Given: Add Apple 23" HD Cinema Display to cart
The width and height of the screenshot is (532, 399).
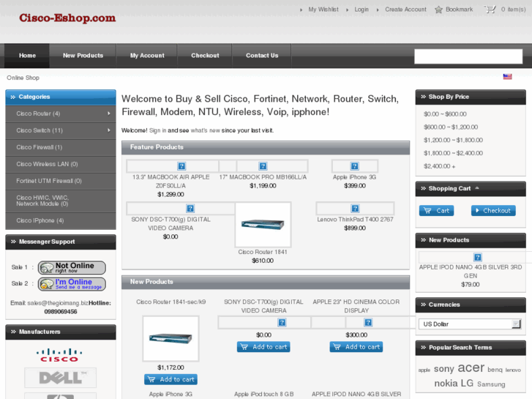Looking at the screenshot, I should [356, 347].
